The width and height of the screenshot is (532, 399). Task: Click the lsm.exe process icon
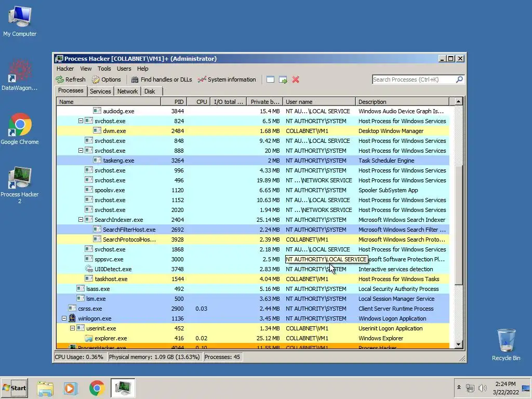pyautogui.click(x=81, y=298)
